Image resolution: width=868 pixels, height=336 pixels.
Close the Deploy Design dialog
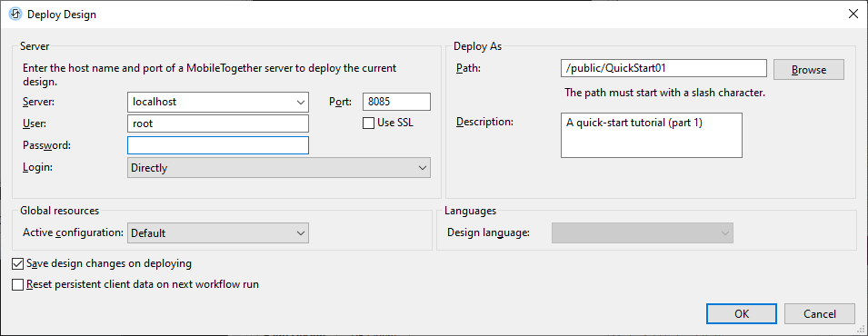853,14
